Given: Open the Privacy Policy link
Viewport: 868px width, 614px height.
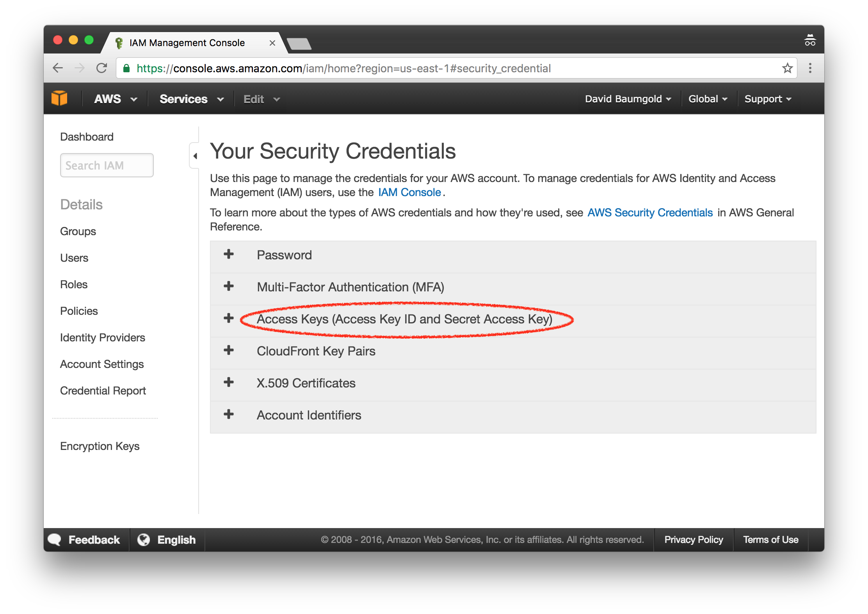Looking at the screenshot, I should 694,539.
